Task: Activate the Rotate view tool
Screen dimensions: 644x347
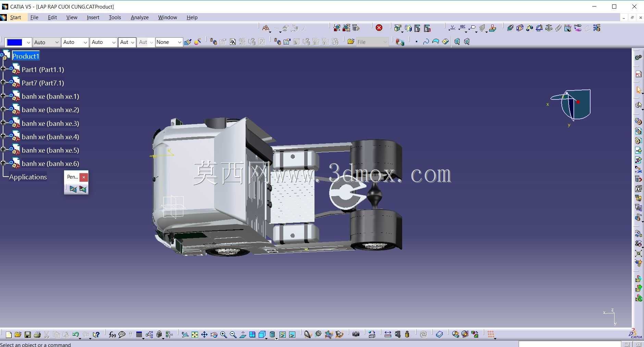Action: (214, 335)
